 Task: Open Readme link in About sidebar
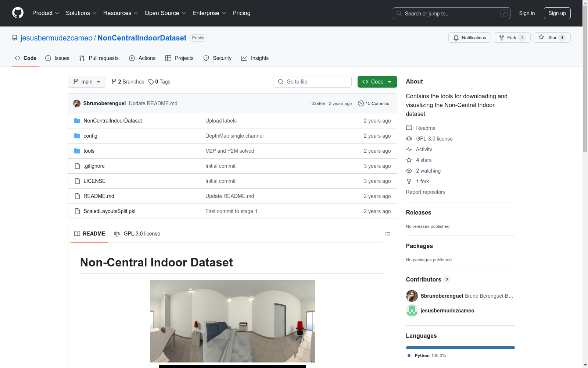(421, 128)
